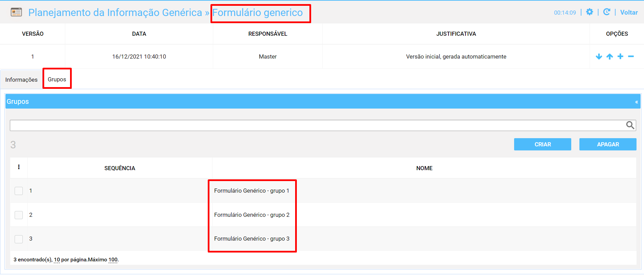Screen dimensions: 644x276
Task: Click the form document icon beside the page title
Action: pos(16,12)
